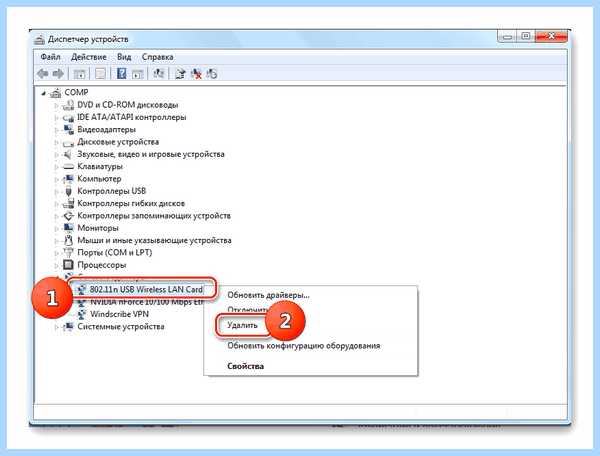This screenshot has width=600, height=456.
Task: Click the Процессоры chip icon
Action: 68,265
